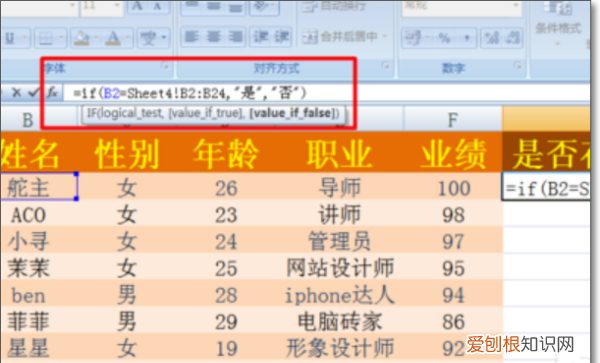Toggle underline formatting
600x363 pixels.
pyautogui.click(x=10, y=38)
